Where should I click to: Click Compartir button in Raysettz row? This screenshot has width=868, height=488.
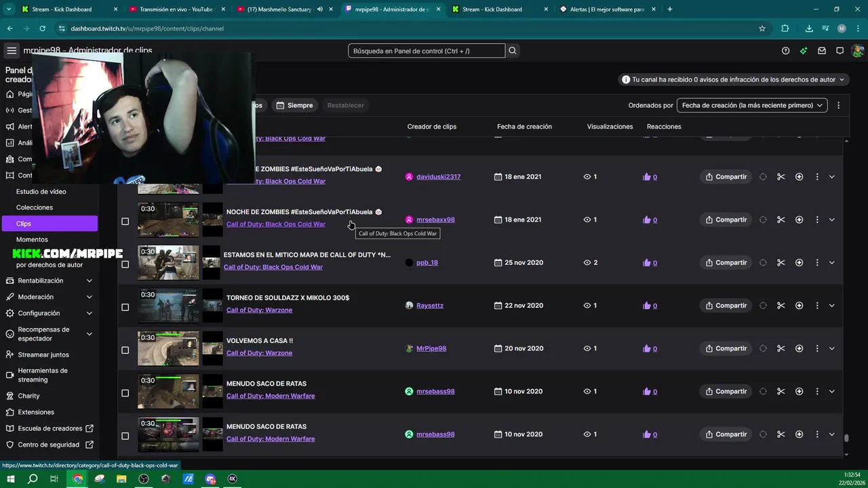pyautogui.click(x=726, y=306)
